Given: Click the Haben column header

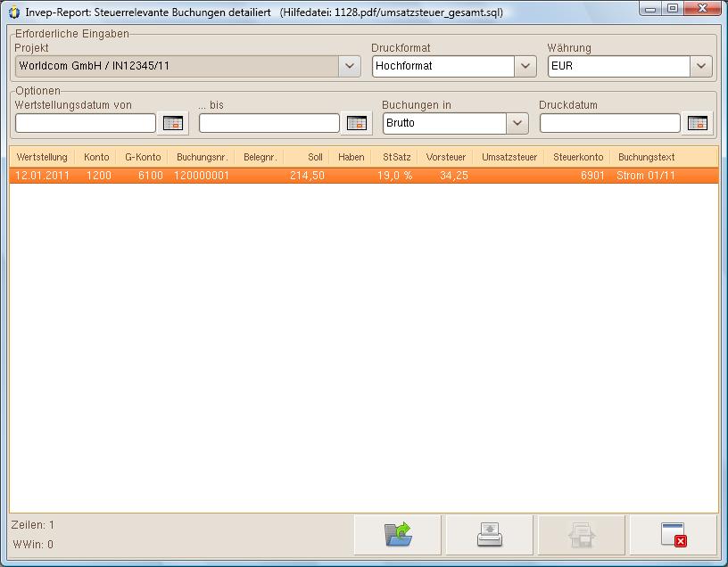Looking at the screenshot, I should 351,157.
